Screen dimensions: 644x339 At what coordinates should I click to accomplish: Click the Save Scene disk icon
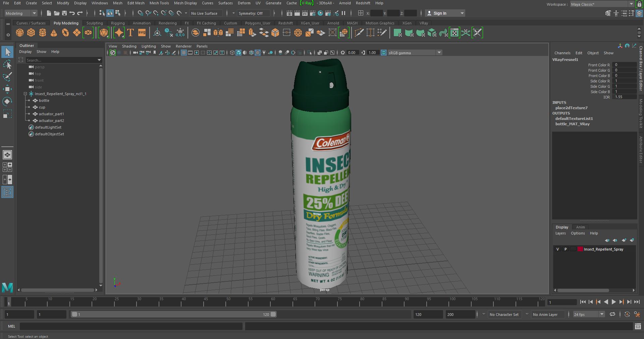point(64,13)
